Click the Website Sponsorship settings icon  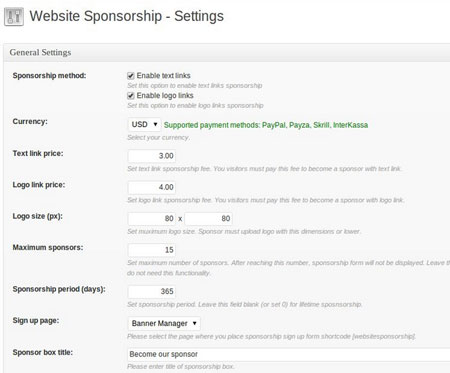click(x=14, y=16)
